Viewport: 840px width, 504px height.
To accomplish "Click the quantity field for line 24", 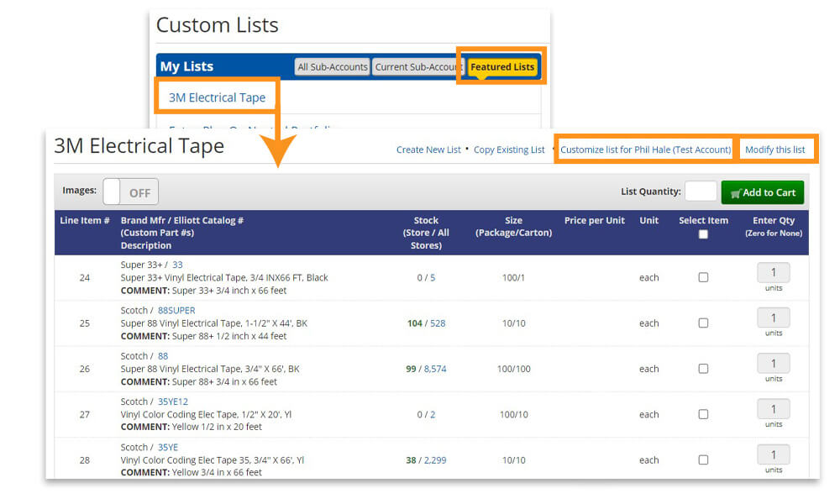I will tap(774, 273).
